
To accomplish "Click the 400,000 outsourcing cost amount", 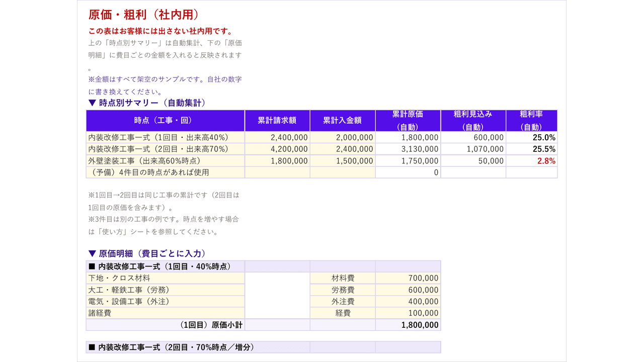I will pyautogui.click(x=408, y=302).
